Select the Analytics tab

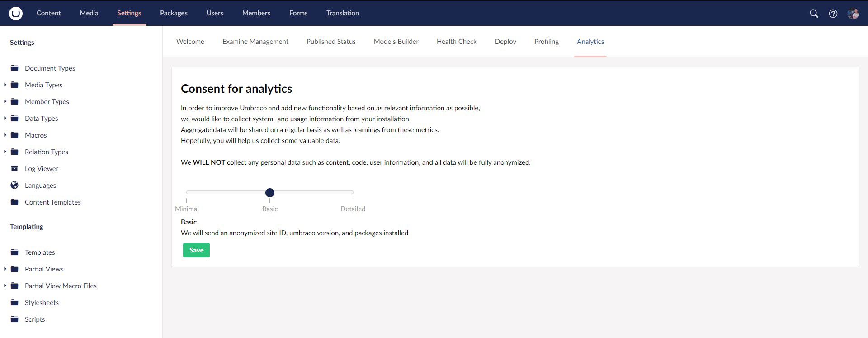point(590,42)
